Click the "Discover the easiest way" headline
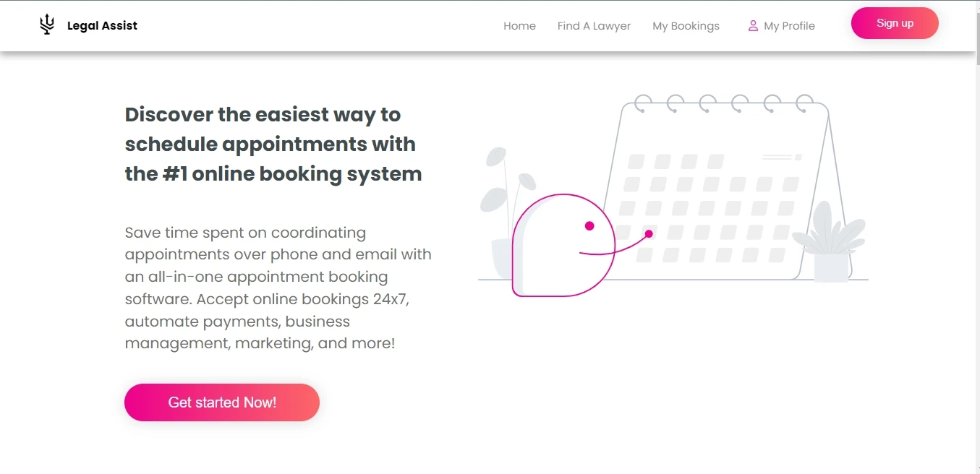This screenshot has width=980, height=474. tap(273, 144)
